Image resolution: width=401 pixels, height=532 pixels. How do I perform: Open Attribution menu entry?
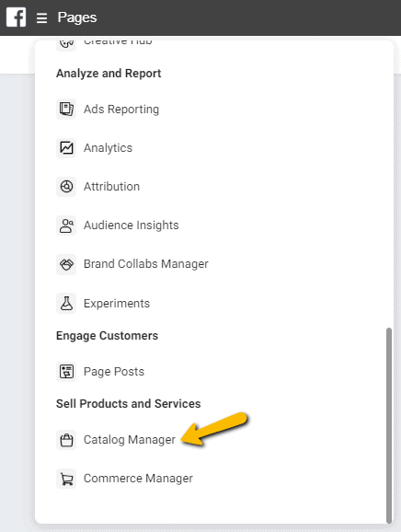tap(111, 186)
